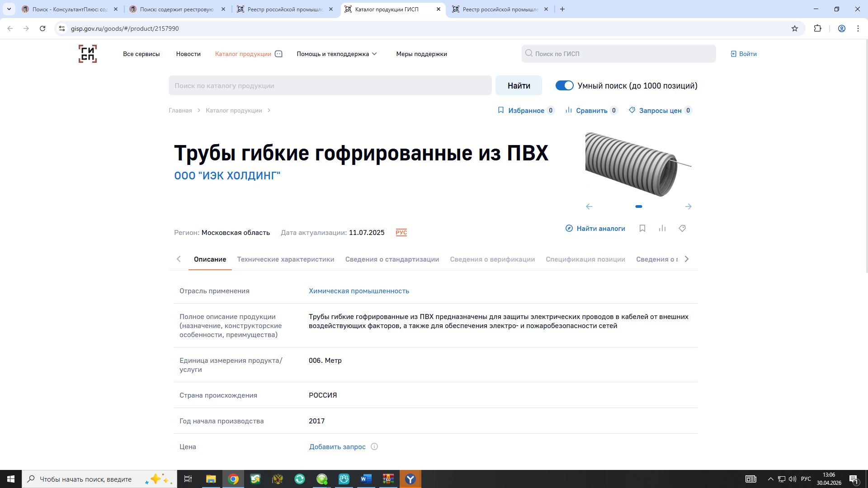Open Yandex Browser from the taskbar
The height and width of the screenshot is (488, 868).
410,479
